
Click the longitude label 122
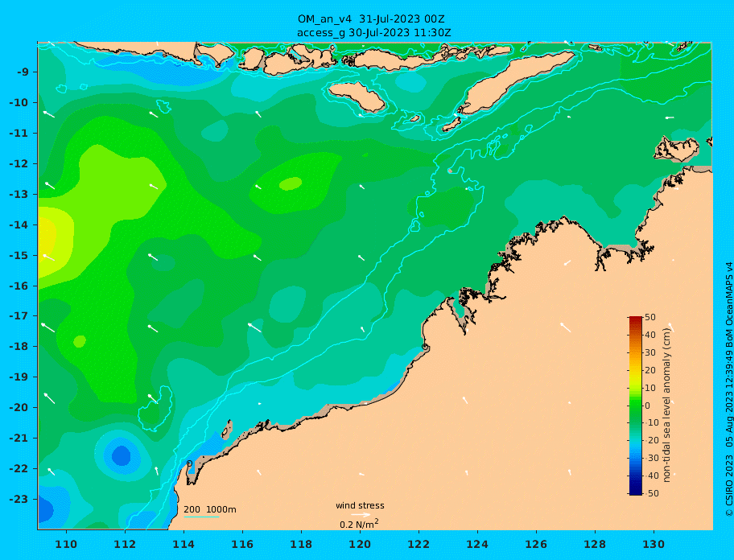419,544
